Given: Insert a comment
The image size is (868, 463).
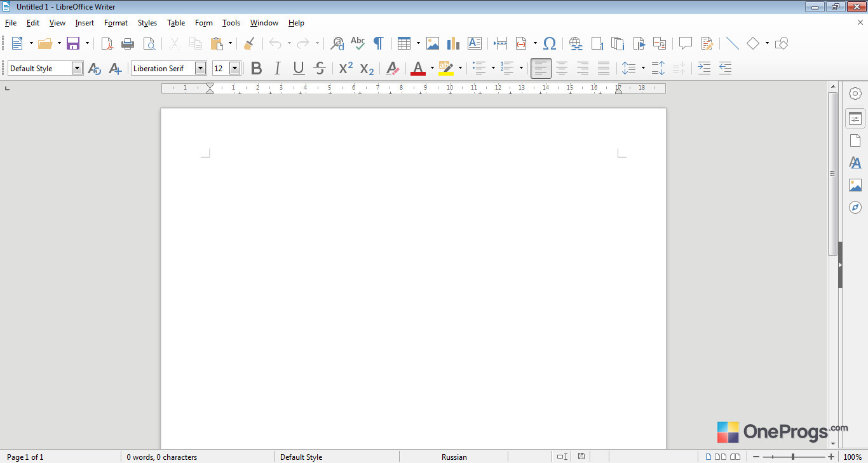Looking at the screenshot, I should click(686, 43).
